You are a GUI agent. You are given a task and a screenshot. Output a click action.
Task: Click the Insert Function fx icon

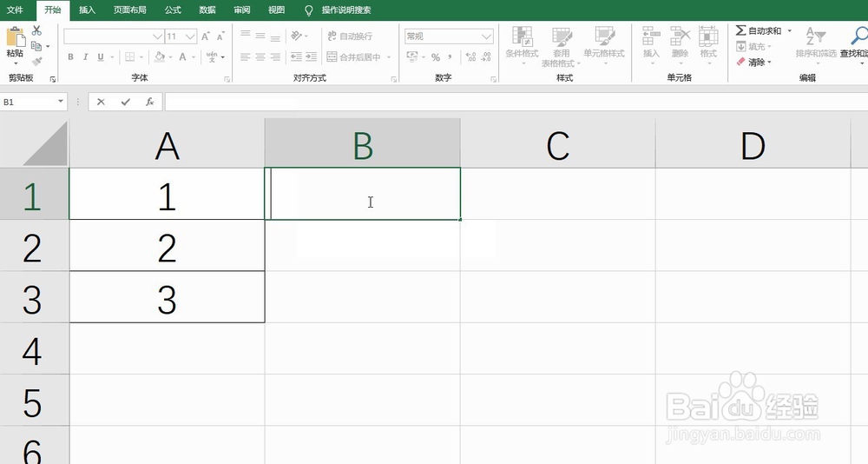(x=149, y=102)
